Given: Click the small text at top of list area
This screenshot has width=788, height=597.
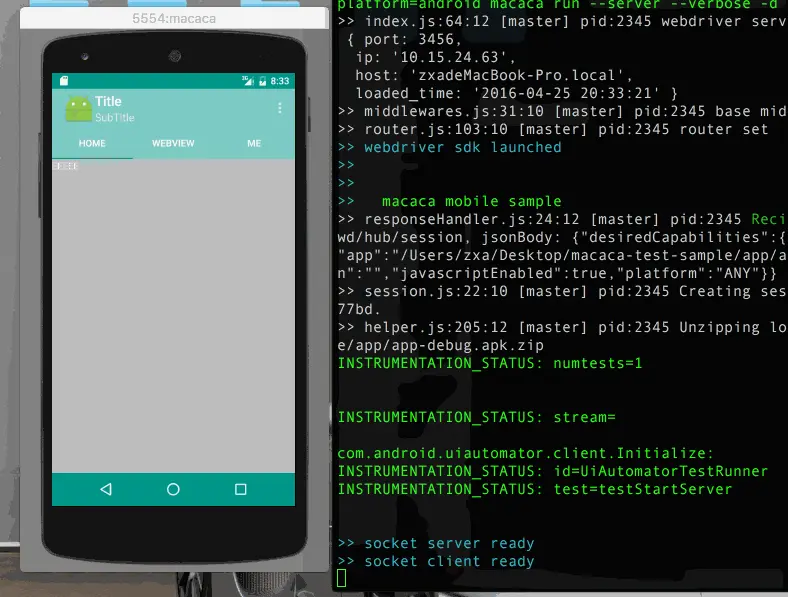Looking at the screenshot, I should [x=65, y=166].
